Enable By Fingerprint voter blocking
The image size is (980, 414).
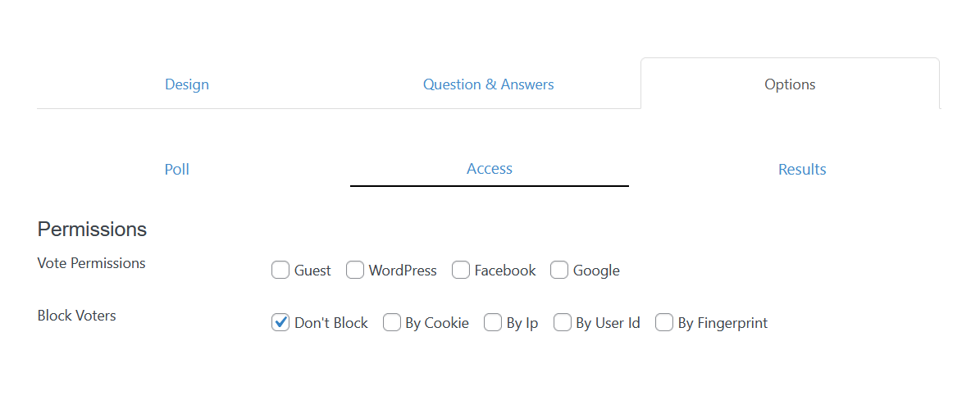pos(664,323)
